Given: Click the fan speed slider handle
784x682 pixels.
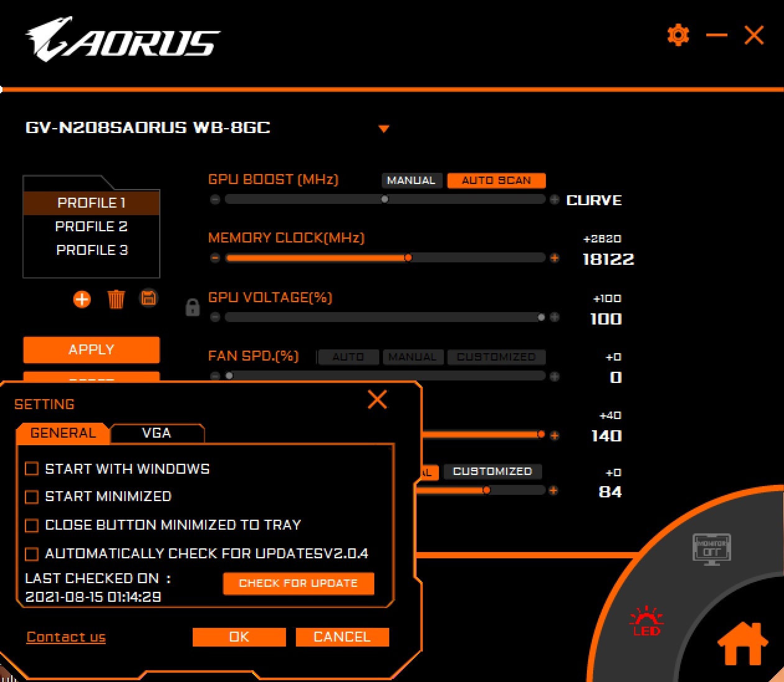Looking at the screenshot, I should (x=229, y=376).
